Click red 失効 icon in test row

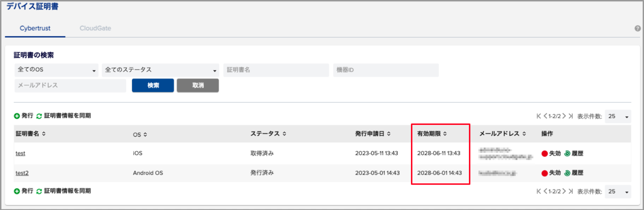click(545, 154)
